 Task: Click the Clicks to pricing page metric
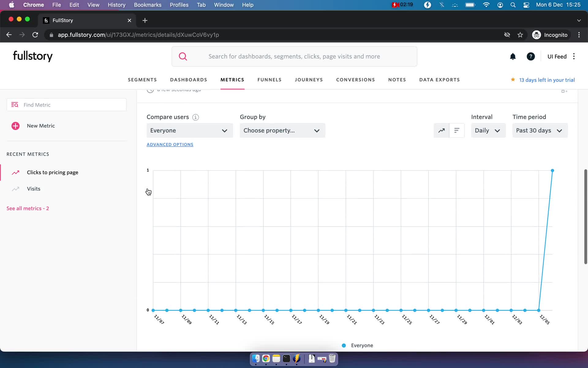pyautogui.click(x=52, y=172)
